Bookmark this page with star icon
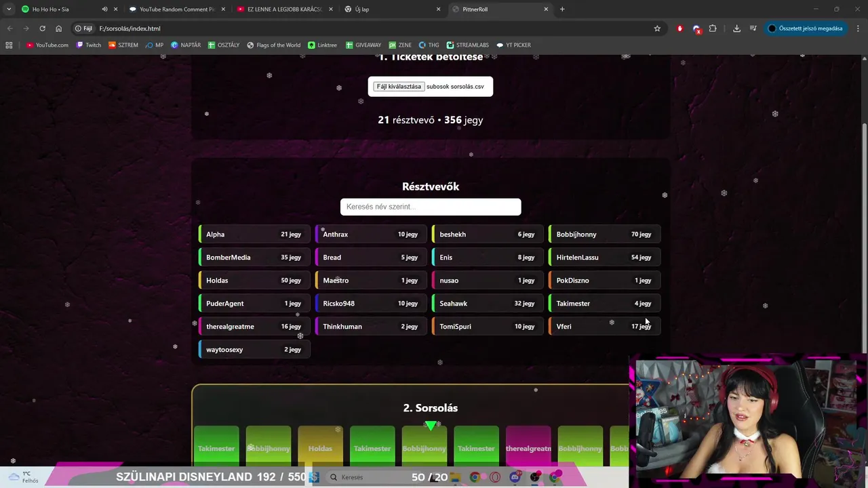This screenshot has width=868, height=488. click(657, 28)
